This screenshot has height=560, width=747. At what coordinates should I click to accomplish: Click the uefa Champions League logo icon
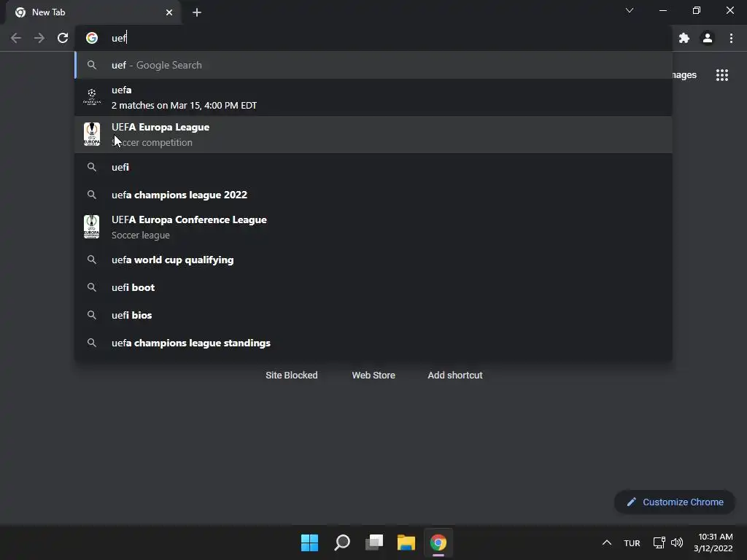92,97
